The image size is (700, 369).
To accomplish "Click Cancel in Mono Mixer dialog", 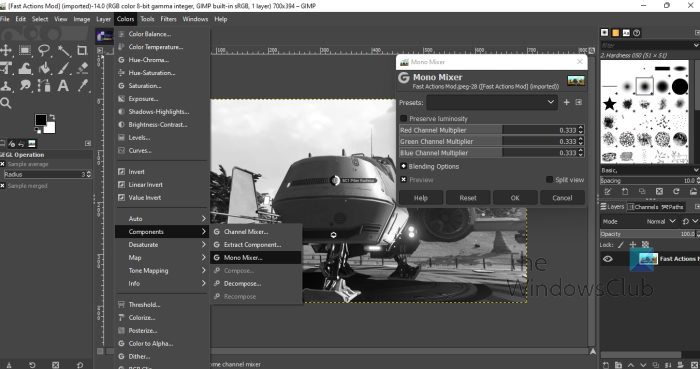I will 562,198.
